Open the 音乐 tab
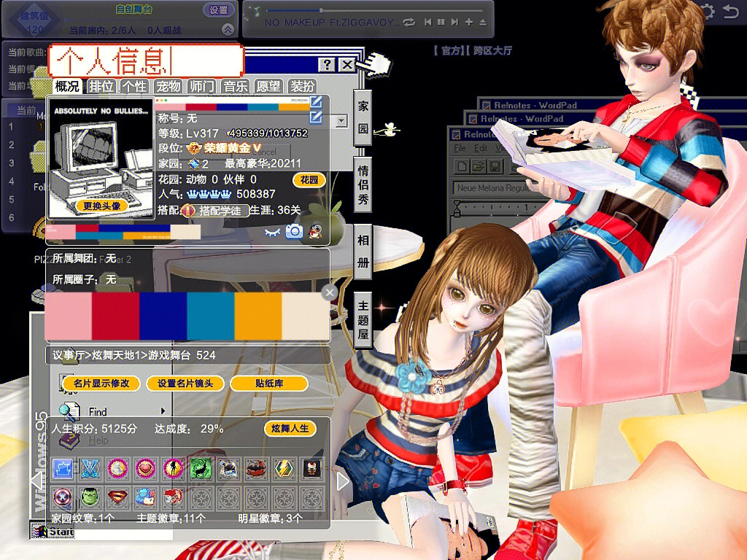Screen dimensions: 747x560 [x=235, y=86]
